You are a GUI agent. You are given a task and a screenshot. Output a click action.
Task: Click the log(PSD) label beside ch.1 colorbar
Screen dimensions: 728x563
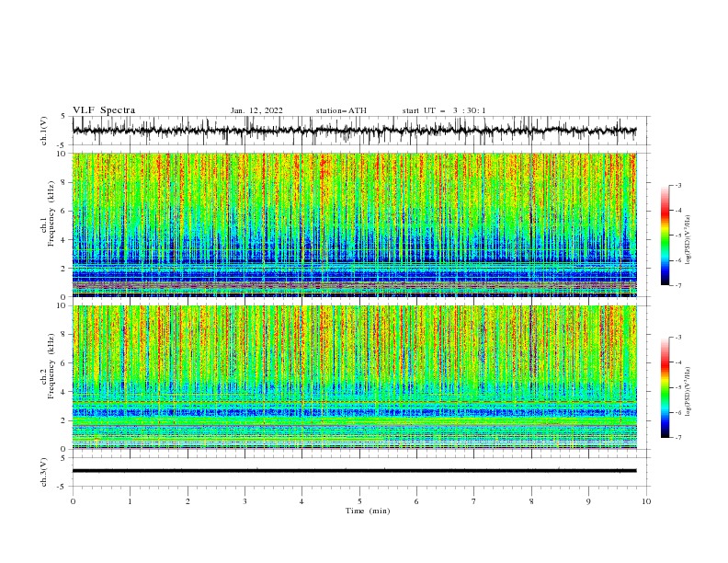[688, 240]
